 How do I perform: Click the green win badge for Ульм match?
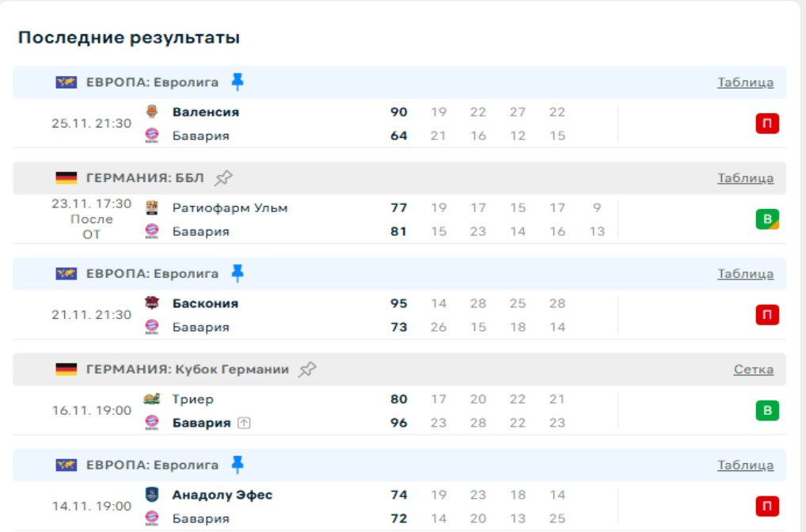point(766,219)
